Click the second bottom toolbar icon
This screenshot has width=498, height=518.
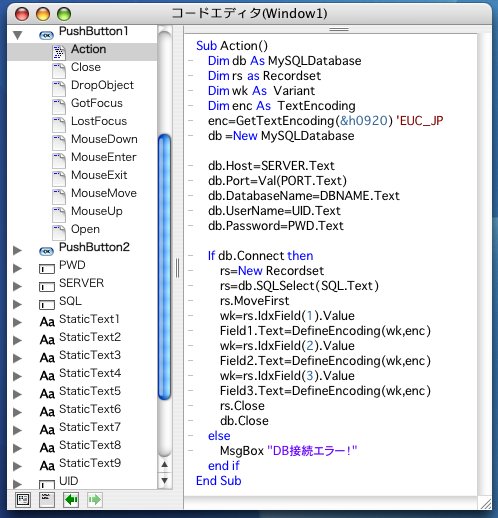[47, 500]
